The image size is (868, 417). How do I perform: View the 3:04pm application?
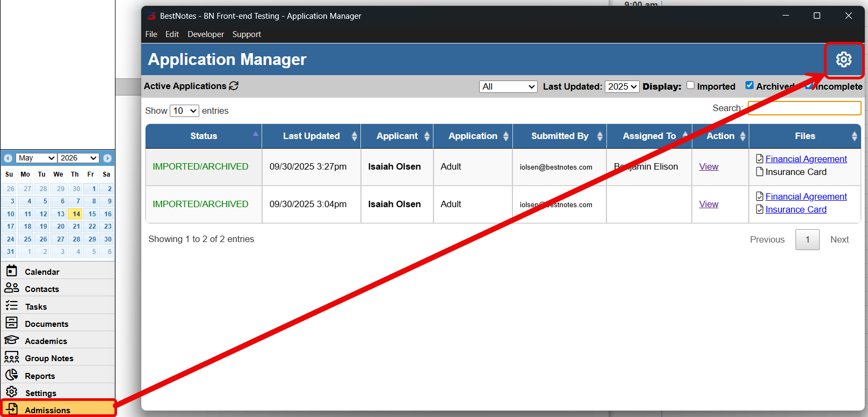(x=708, y=204)
